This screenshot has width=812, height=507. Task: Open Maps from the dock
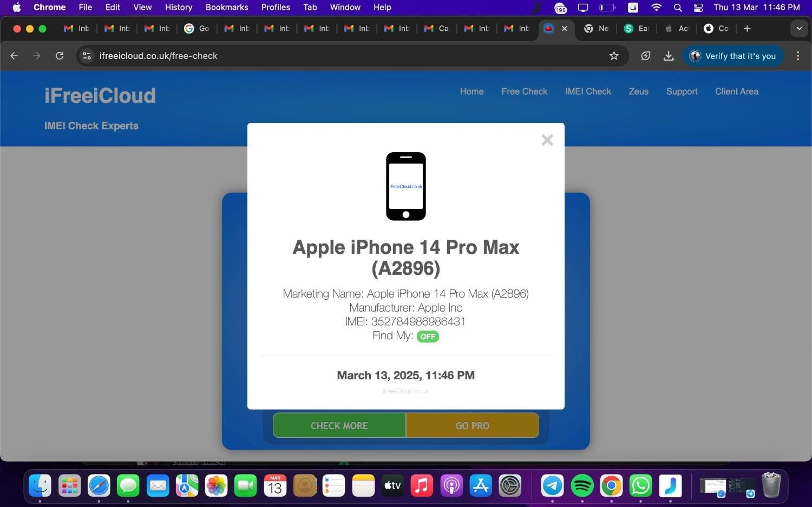[187, 485]
